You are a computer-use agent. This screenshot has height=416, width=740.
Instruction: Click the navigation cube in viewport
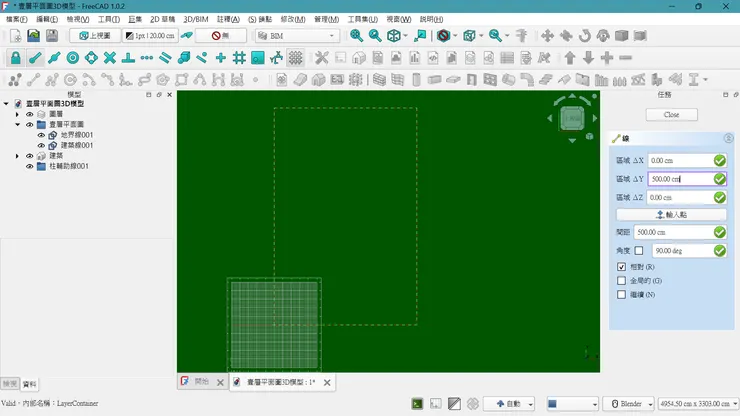[x=572, y=118]
